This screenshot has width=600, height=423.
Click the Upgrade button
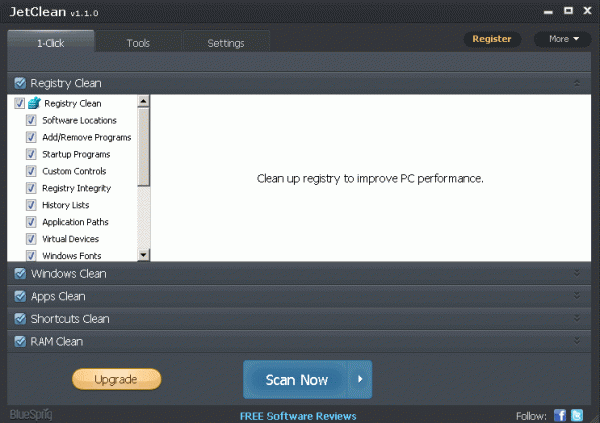point(116,379)
